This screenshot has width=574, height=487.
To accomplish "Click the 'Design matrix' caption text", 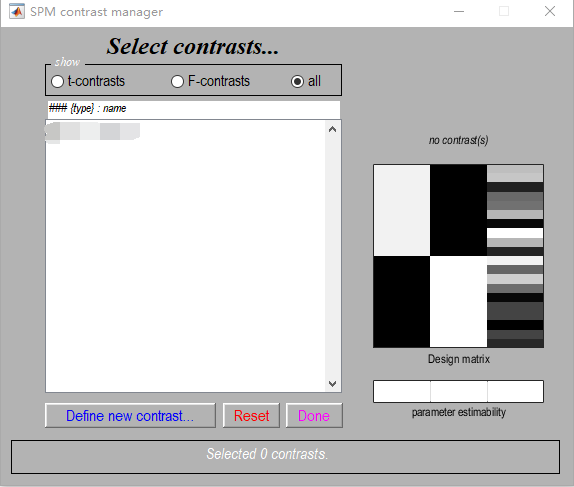I will tap(459, 359).
